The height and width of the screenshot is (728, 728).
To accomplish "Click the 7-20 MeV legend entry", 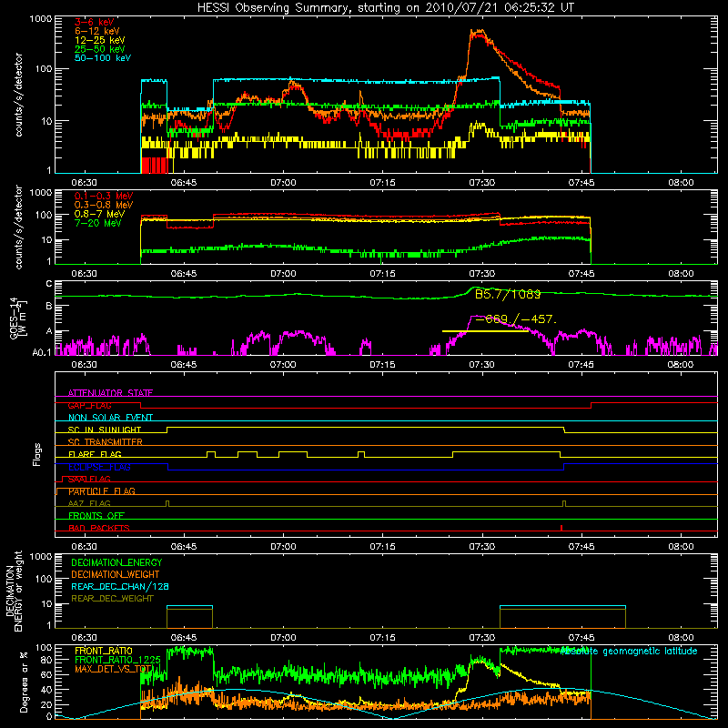I will (x=98, y=223).
